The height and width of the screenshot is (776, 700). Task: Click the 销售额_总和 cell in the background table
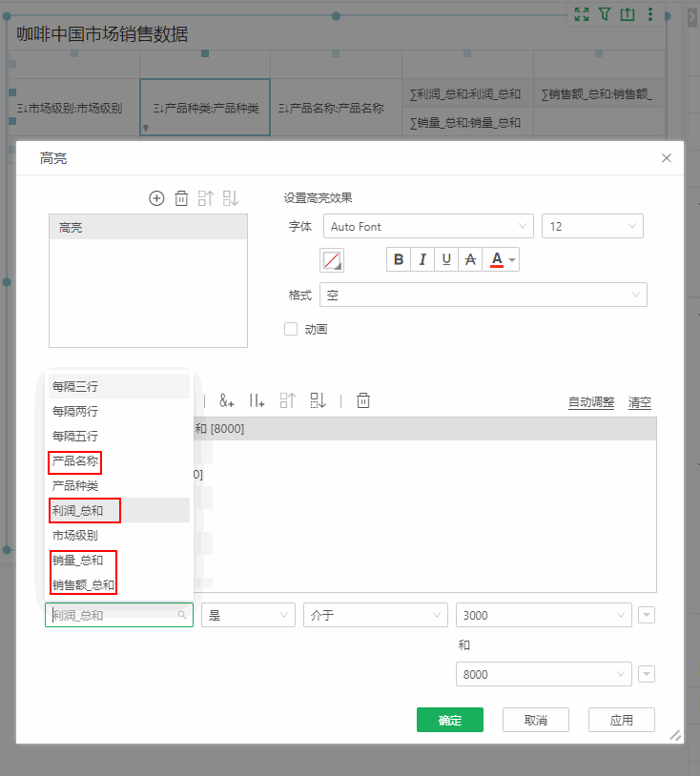(x=599, y=93)
